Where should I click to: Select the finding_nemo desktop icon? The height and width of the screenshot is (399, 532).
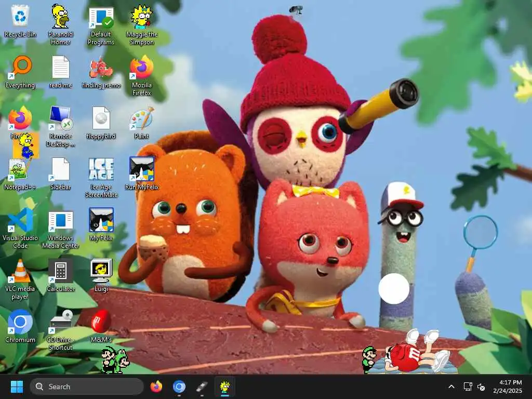coord(101,72)
